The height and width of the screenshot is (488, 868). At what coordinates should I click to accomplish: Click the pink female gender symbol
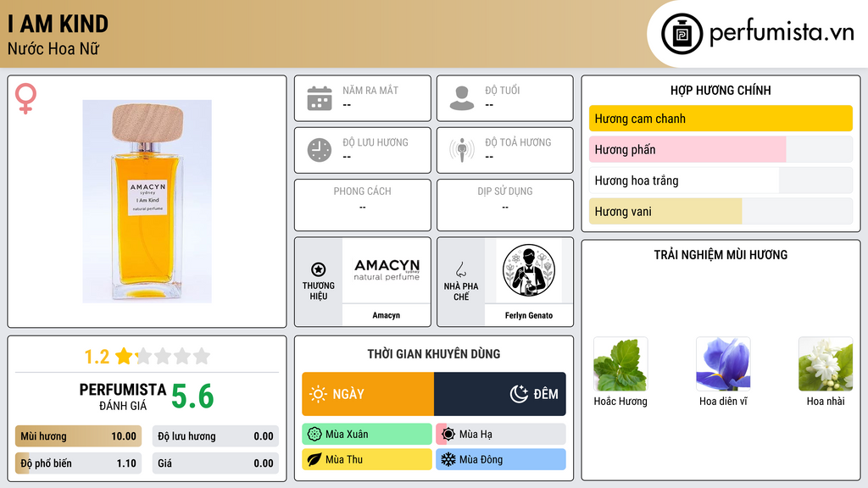pos(25,98)
